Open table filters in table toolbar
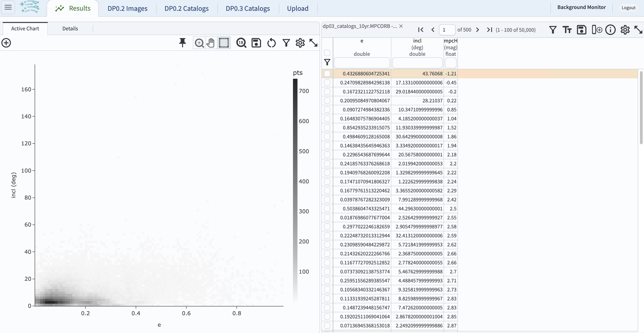The image size is (644, 333). (553, 30)
